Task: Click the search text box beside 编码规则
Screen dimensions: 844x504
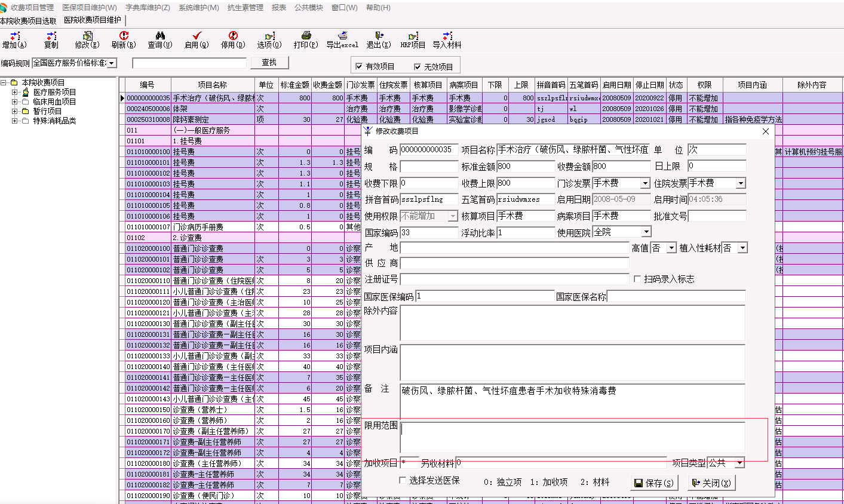Action: pyautogui.click(x=189, y=63)
